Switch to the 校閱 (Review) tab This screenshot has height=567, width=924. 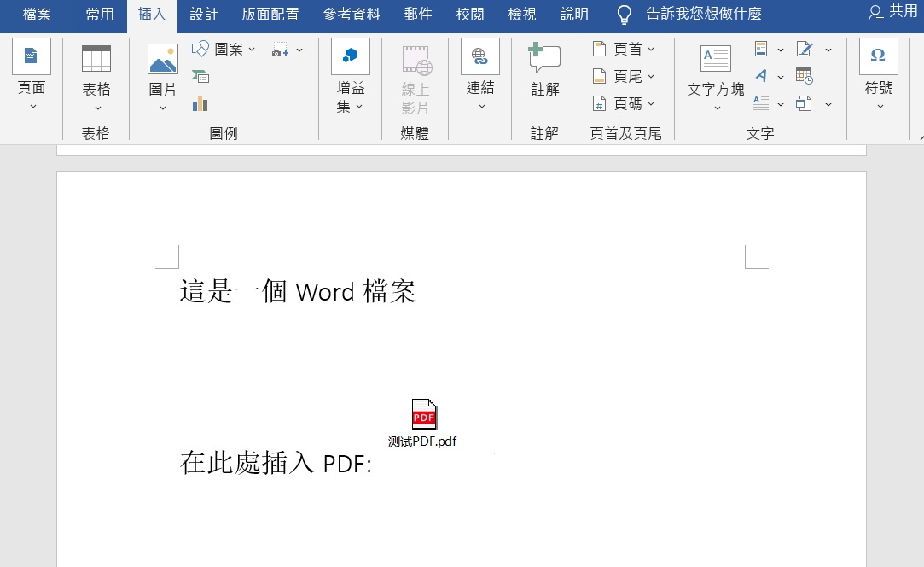coord(469,15)
